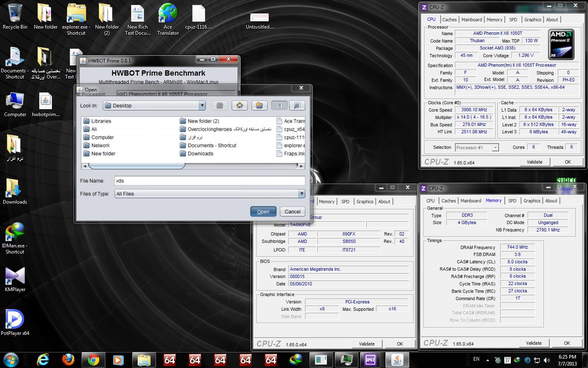
Task: Select Network in the Open dialog file list
Action: click(96, 146)
